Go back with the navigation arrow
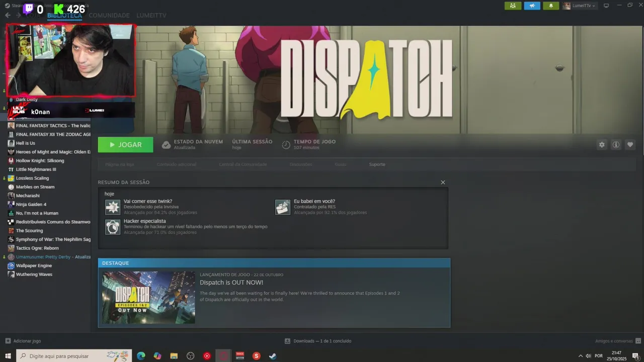 pyautogui.click(x=8, y=15)
